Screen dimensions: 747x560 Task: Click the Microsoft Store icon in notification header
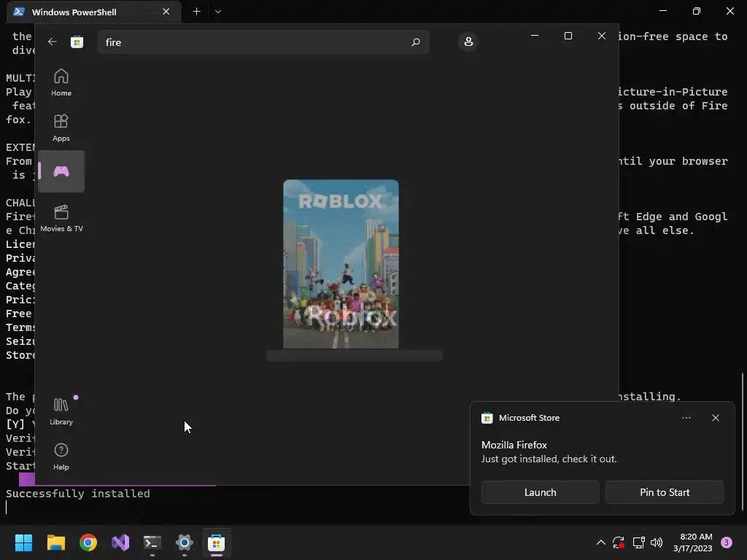[x=487, y=418]
